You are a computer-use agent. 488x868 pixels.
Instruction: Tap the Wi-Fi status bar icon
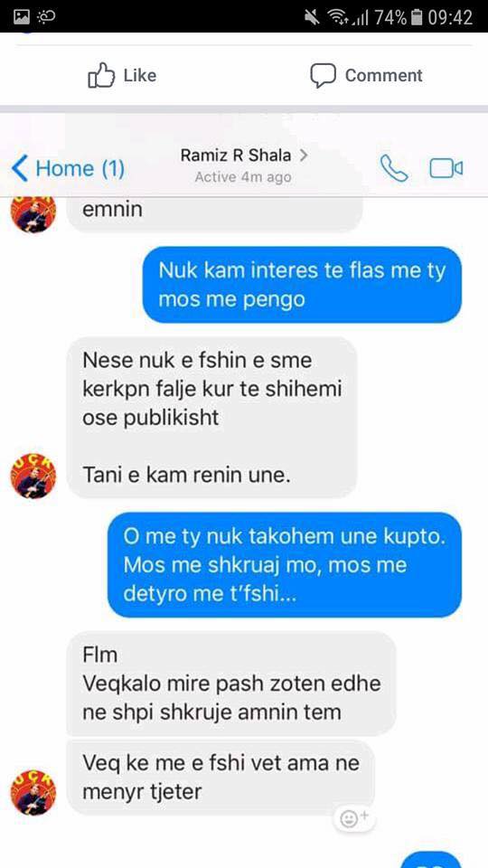(337, 17)
